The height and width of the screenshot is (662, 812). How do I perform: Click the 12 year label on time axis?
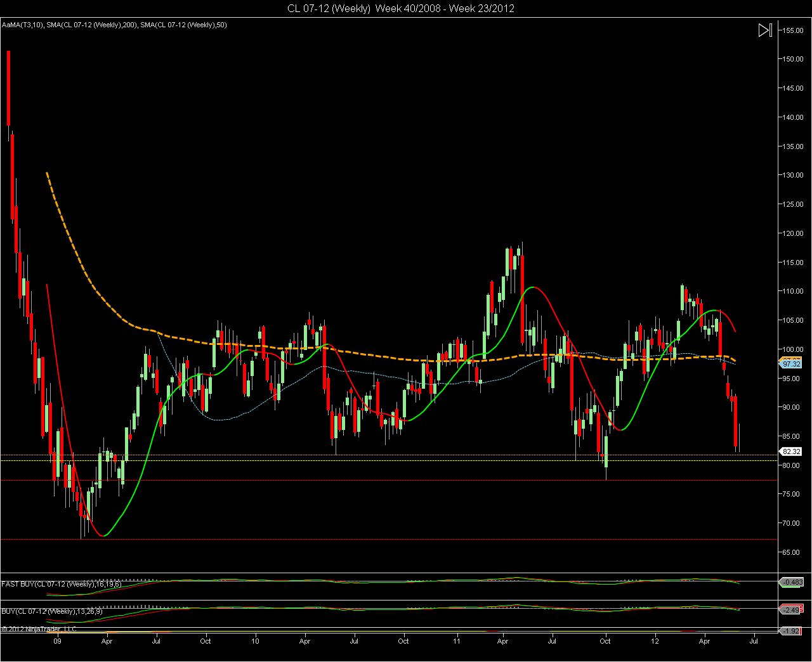[655, 641]
